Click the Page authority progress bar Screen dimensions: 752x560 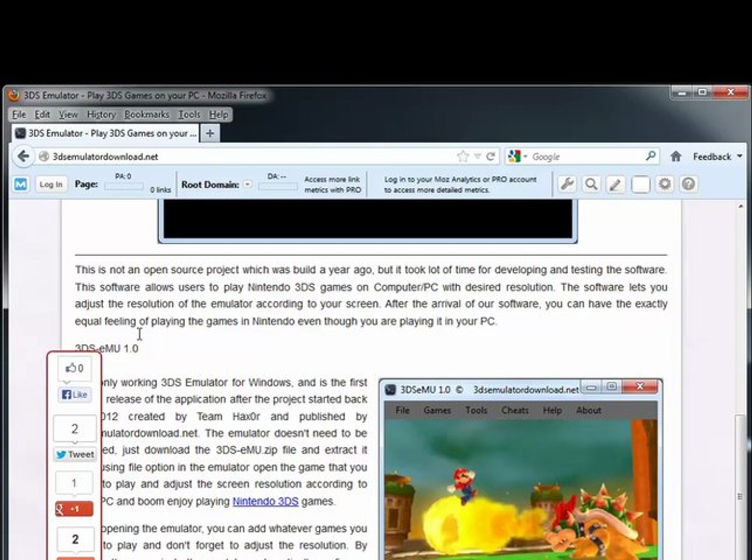(x=124, y=187)
